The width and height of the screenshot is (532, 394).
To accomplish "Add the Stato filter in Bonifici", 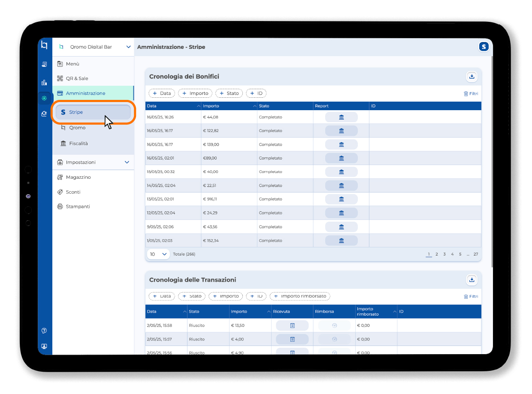I will tap(229, 93).
